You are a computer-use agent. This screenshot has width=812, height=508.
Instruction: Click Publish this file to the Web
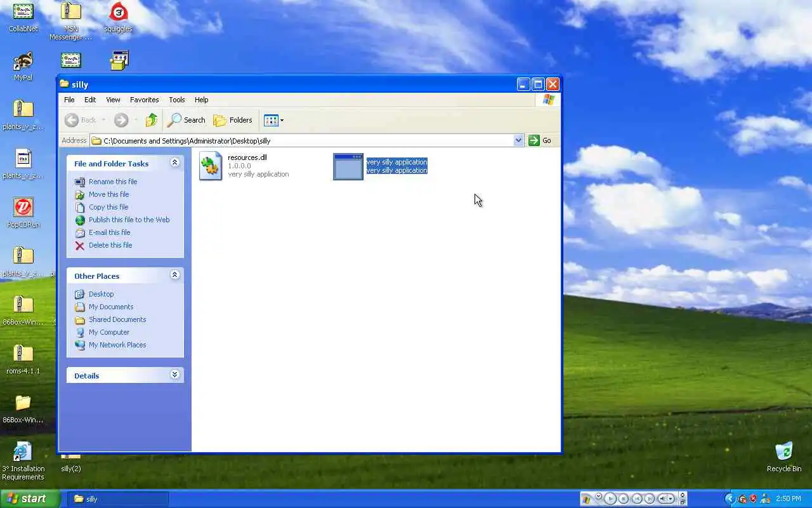coord(129,220)
